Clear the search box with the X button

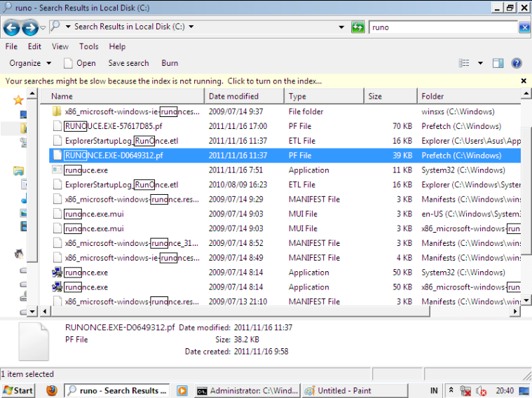[x=524, y=27]
